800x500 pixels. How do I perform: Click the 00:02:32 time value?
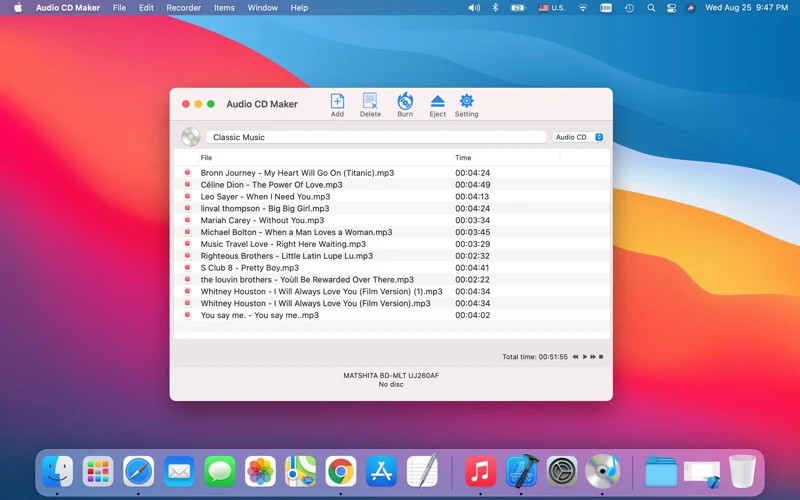[472, 256]
